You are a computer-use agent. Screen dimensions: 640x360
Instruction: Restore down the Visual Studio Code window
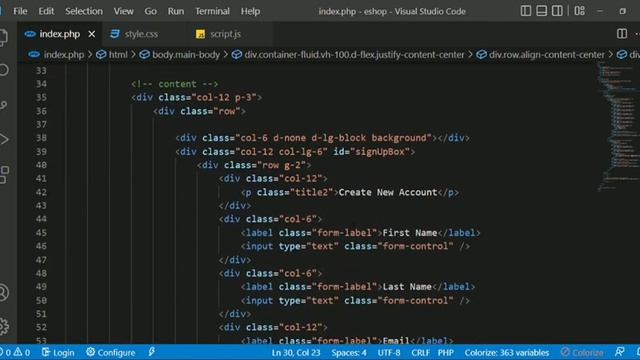[622, 11]
